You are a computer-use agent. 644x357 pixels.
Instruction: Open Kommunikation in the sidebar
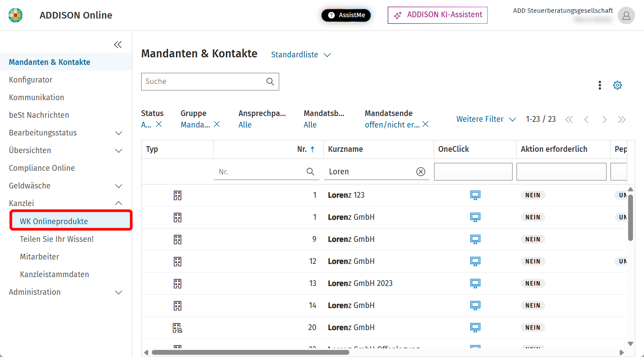tap(37, 98)
